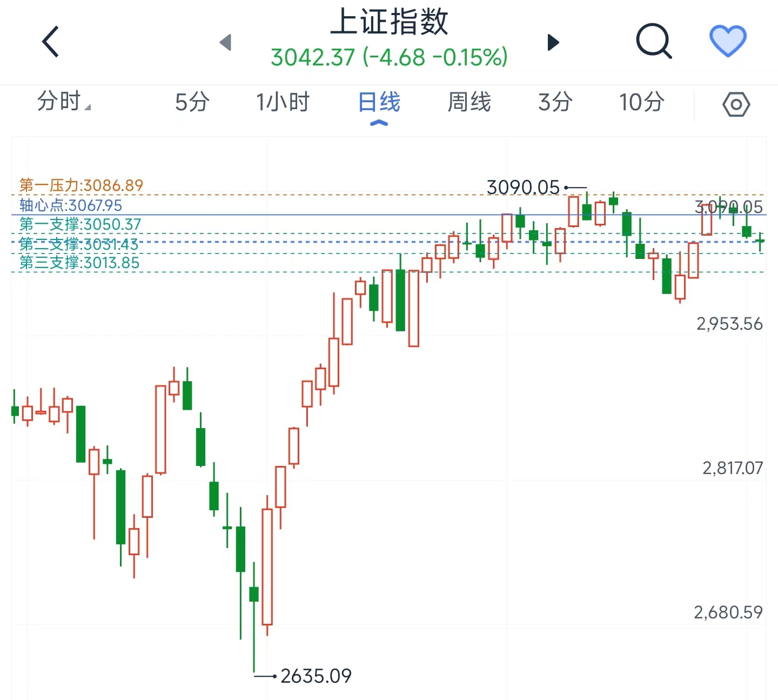Switch to the 5分 tab

(x=192, y=102)
